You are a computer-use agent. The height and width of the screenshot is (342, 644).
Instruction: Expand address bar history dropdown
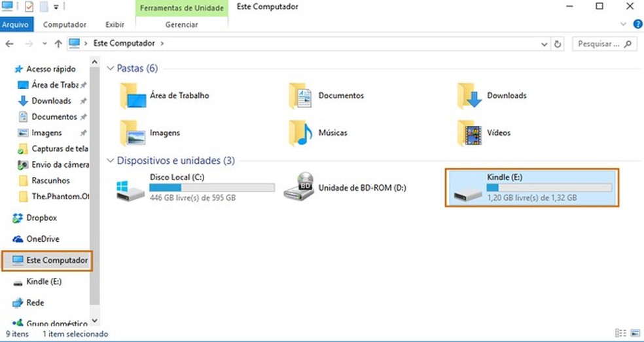click(545, 44)
